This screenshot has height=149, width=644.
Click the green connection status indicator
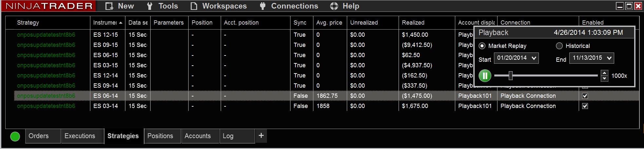click(x=15, y=136)
